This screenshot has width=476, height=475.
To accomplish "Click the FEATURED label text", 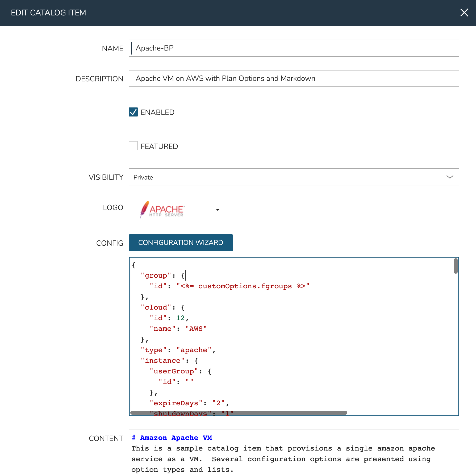I will (x=159, y=147).
